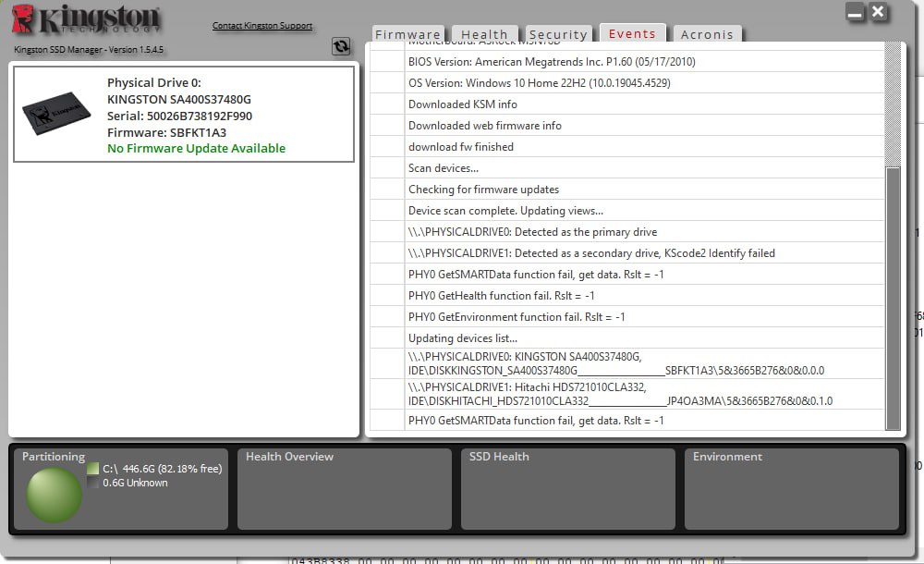The width and height of the screenshot is (924, 564).
Task: Select the 'PHYSICALDRIVE1: Detected as a secondary drive' row
Action: 627,252
